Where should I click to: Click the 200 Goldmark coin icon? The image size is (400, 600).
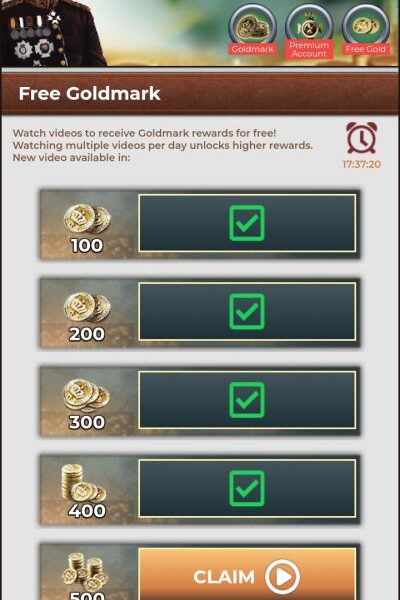(87, 308)
